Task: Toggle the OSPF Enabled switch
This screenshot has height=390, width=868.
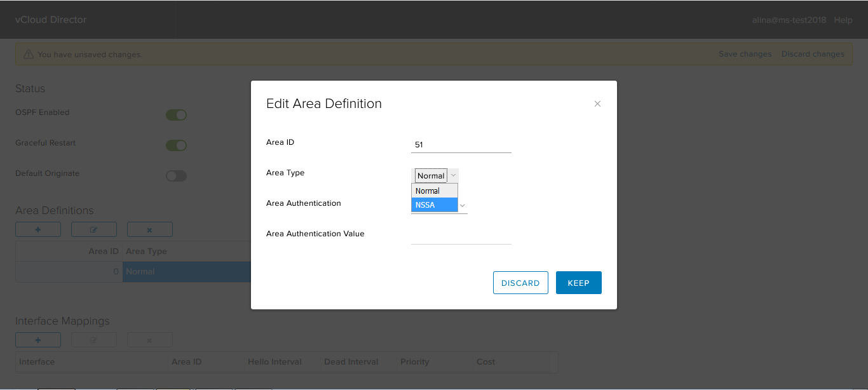Action: pyautogui.click(x=176, y=115)
